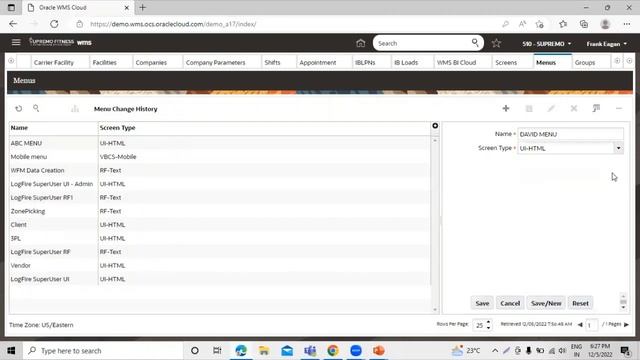640x360 pixels.
Task: Click the favorites star icon
Action: coord(496,43)
